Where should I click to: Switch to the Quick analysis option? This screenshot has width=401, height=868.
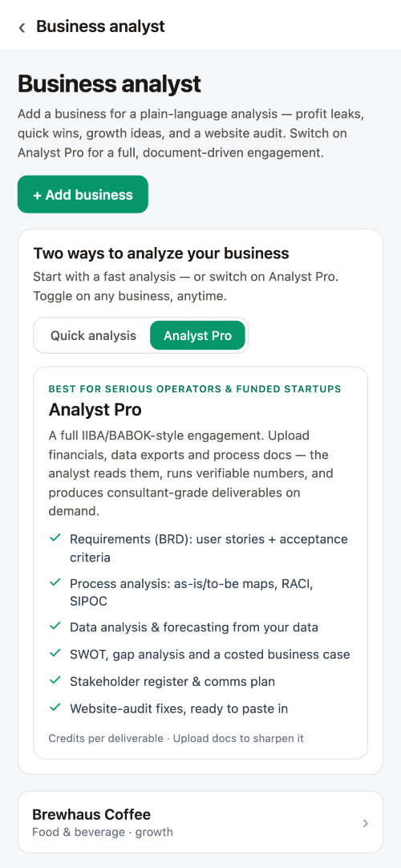[93, 335]
